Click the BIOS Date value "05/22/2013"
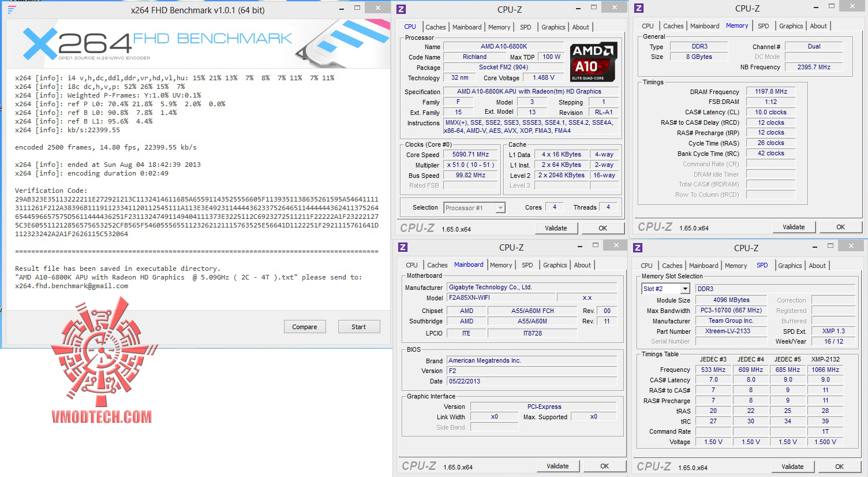 [x=532, y=382]
